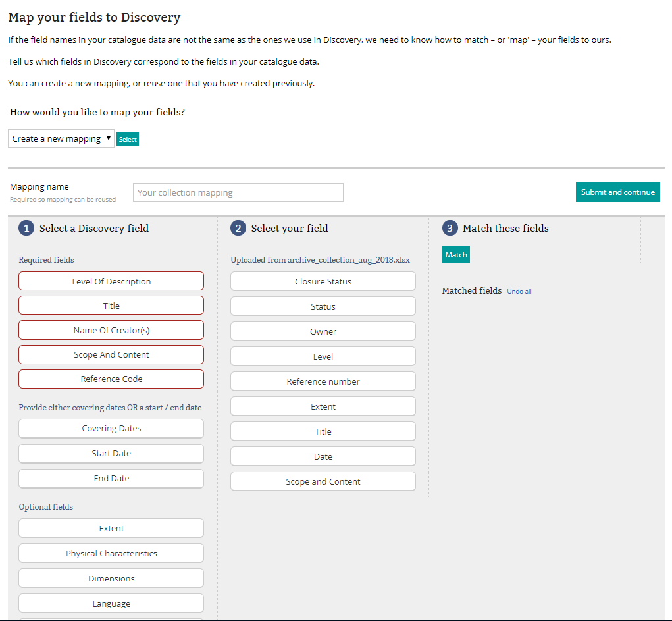The height and width of the screenshot is (621, 672).
Task: Select Closure Status uploaded field
Action: click(x=323, y=281)
